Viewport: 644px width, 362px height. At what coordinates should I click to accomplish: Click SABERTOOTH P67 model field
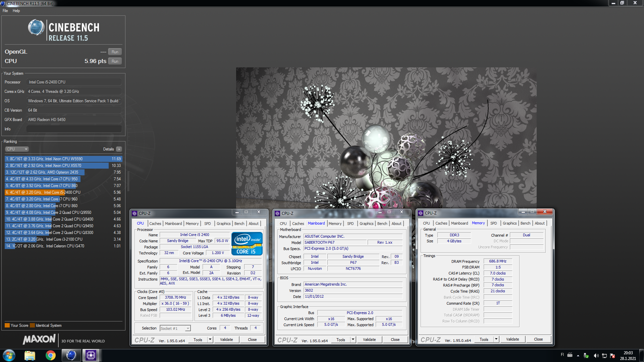click(334, 242)
